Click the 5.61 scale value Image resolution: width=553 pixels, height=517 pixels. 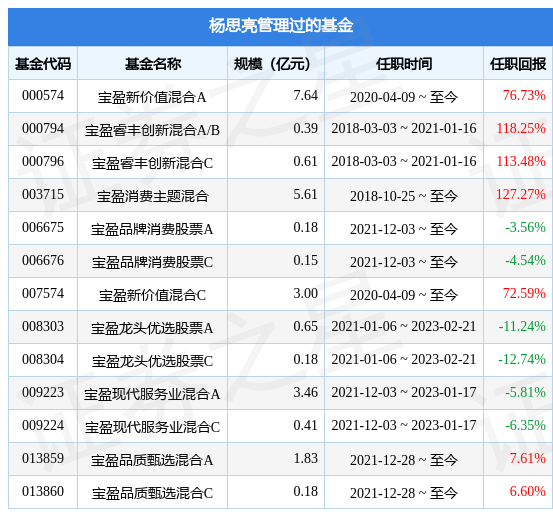pos(305,194)
